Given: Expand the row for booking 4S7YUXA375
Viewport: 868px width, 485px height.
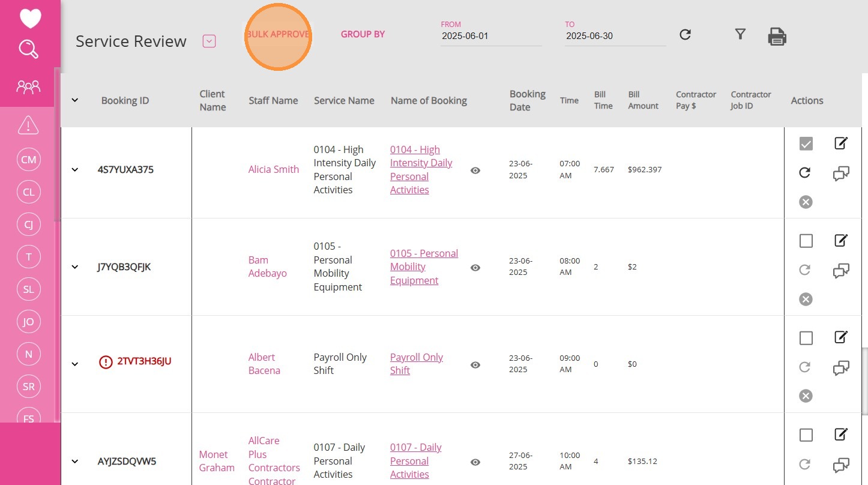Looking at the screenshot, I should click(75, 170).
